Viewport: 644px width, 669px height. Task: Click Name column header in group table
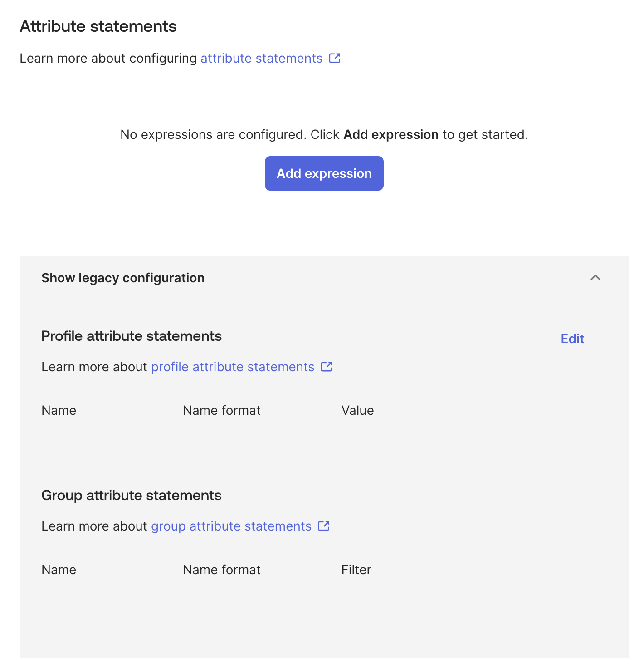59,570
